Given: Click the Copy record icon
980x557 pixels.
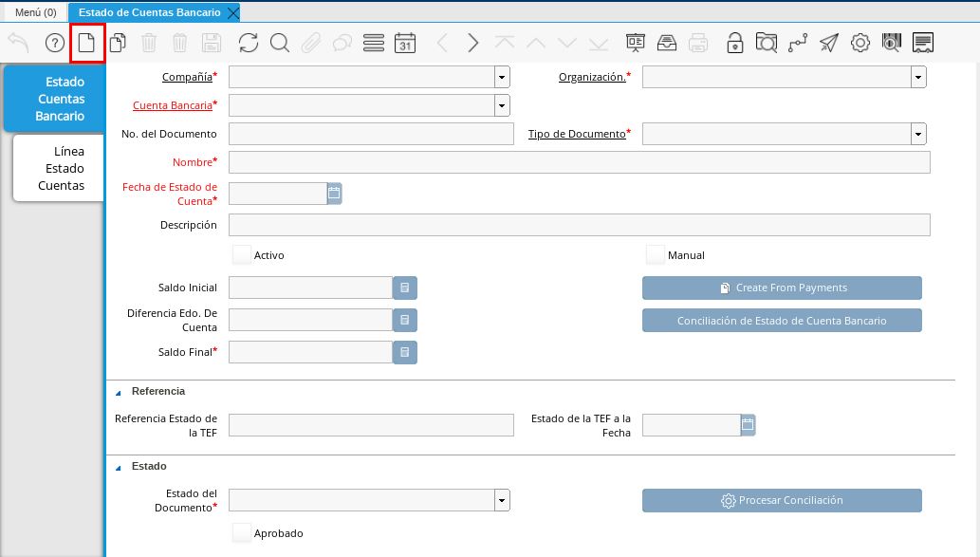Looking at the screenshot, I should tap(118, 43).
